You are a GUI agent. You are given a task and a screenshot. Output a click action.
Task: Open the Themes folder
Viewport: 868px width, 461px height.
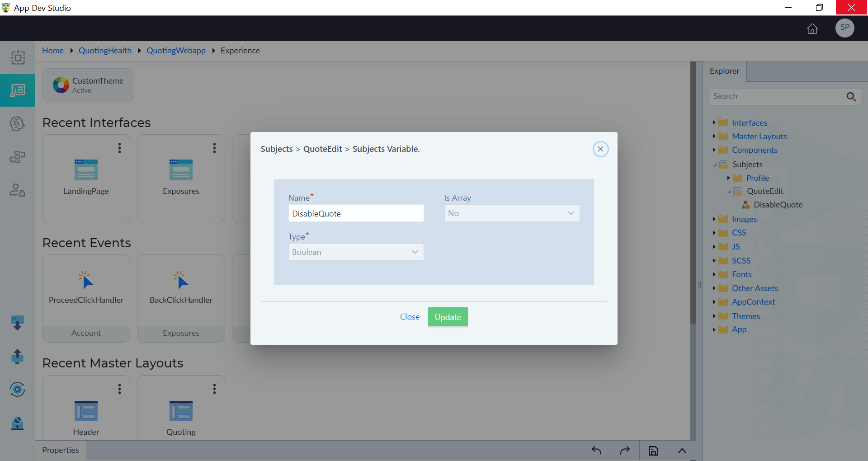click(x=745, y=316)
